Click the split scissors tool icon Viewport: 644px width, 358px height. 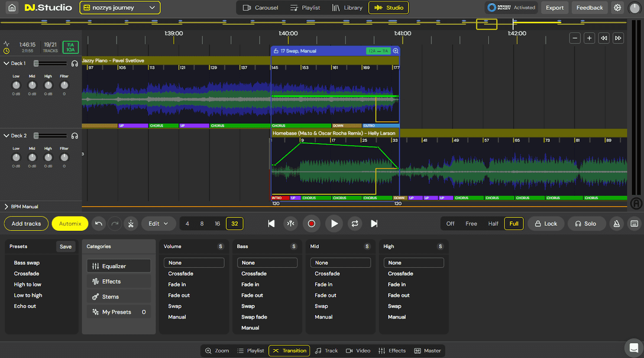coord(131,224)
